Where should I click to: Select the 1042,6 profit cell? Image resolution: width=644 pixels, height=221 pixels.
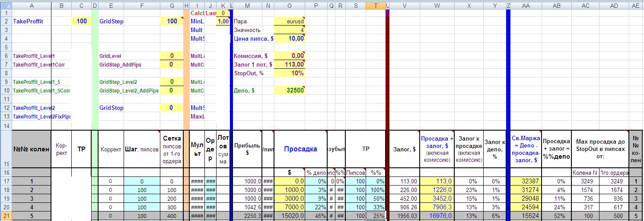click(x=247, y=207)
